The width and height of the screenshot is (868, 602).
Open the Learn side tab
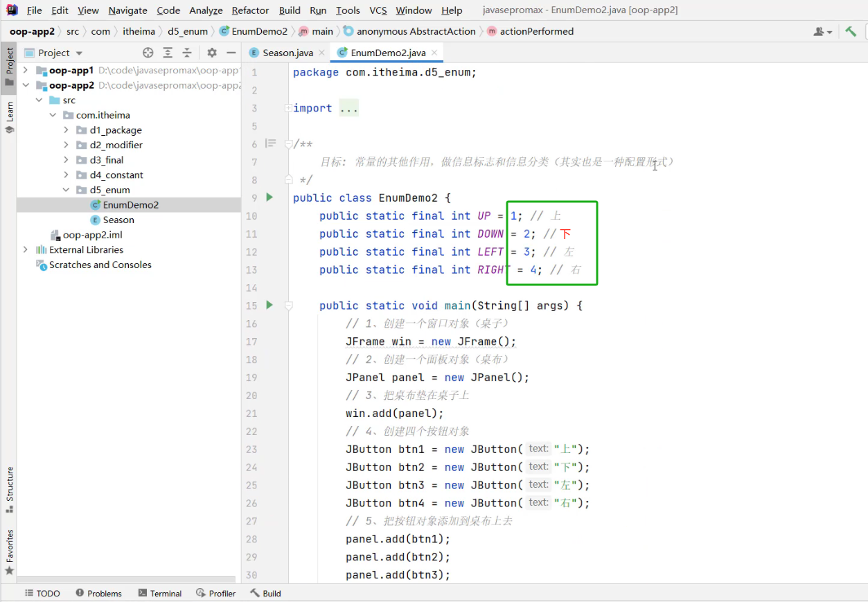pos(9,116)
